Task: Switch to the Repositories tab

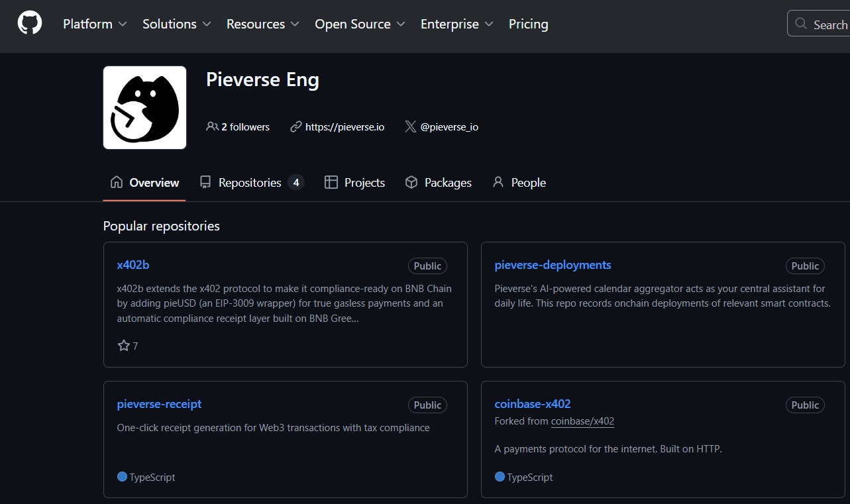Action: 250,183
